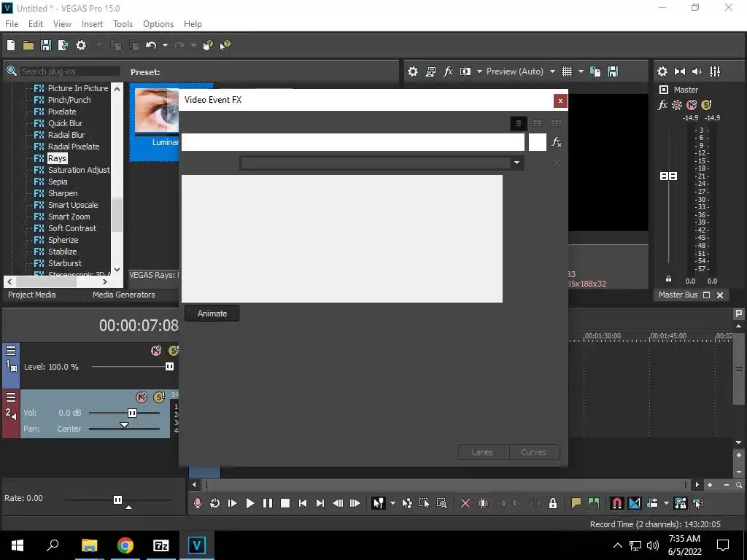Select the Soft Contrast plug-in
The width and height of the screenshot is (747, 560).
click(x=72, y=228)
